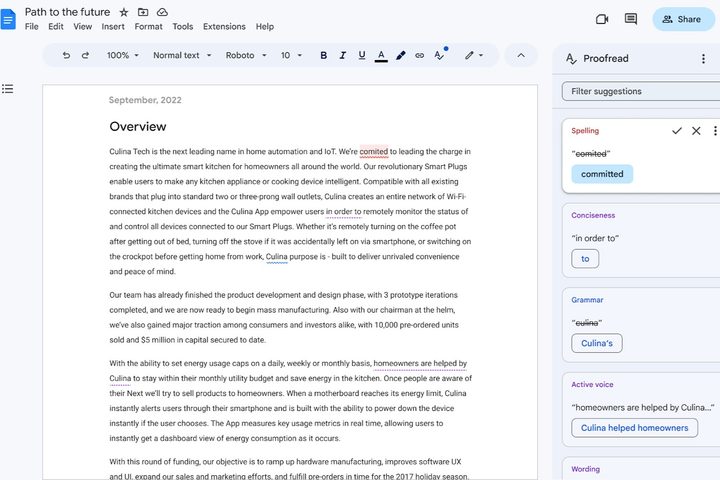Select the Grammar suggestion card label
720x480 pixels.
pyautogui.click(x=587, y=299)
